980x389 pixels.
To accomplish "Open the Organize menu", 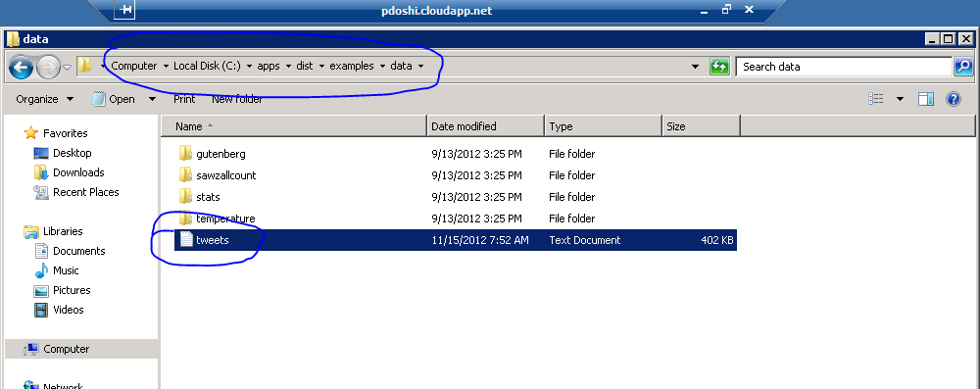I will point(44,99).
